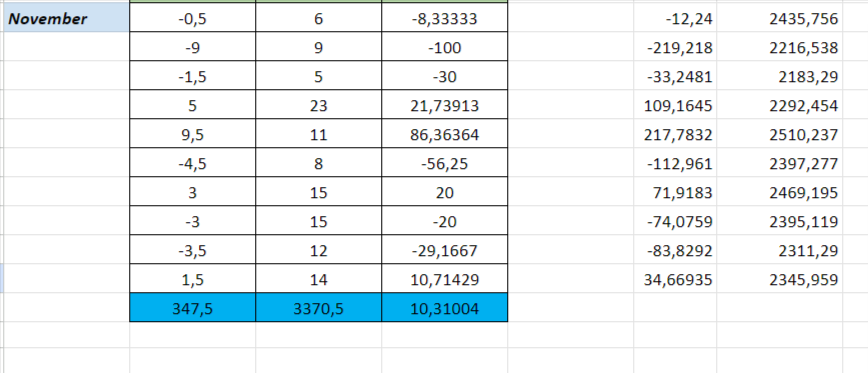Select the cell with 217,7832
Image resolution: width=868 pixels, height=373 pixels.
point(675,134)
